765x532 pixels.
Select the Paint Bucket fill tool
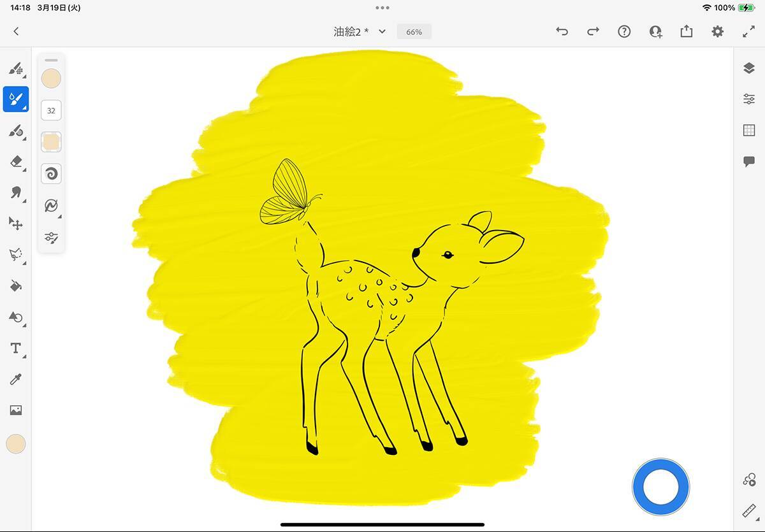click(x=16, y=286)
